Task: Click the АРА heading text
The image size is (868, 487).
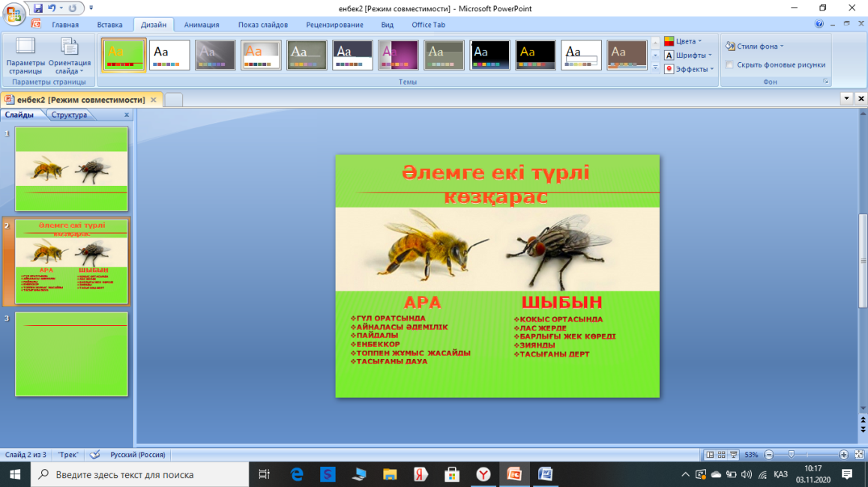Action: [422, 302]
